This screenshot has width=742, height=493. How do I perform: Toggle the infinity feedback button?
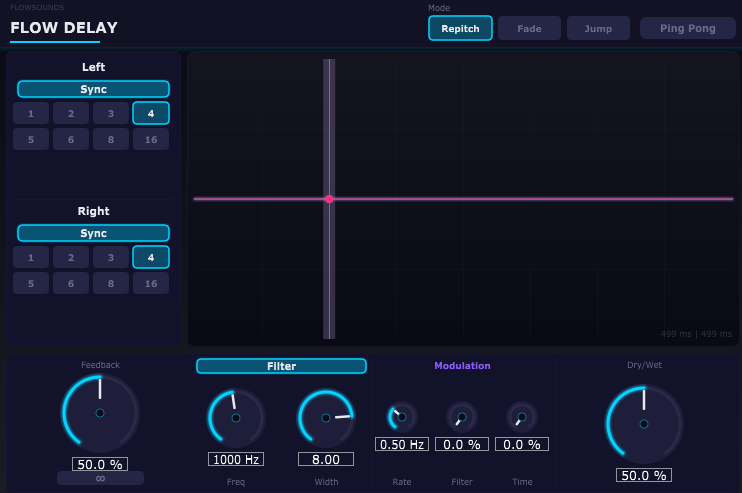pos(100,478)
